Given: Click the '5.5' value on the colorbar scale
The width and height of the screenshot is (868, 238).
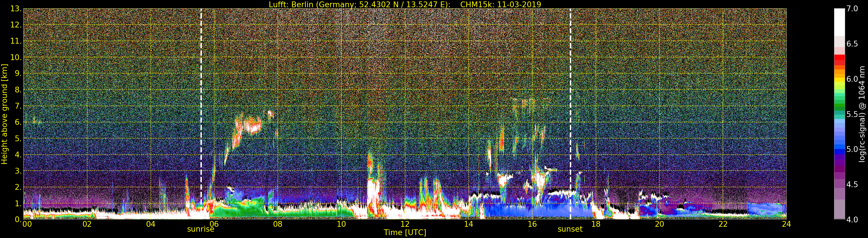Looking at the screenshot, I should [852, 114].
